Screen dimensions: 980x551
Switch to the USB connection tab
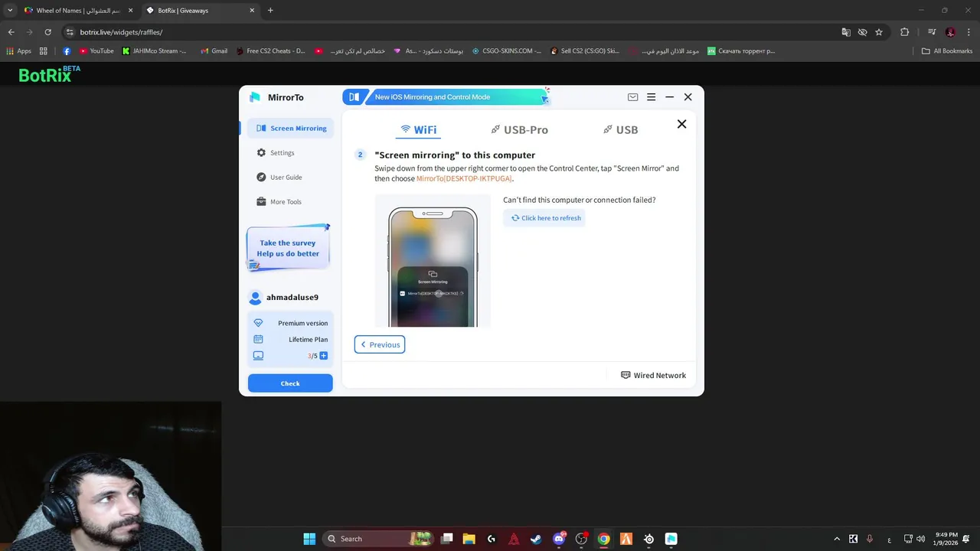pos(620,130)
